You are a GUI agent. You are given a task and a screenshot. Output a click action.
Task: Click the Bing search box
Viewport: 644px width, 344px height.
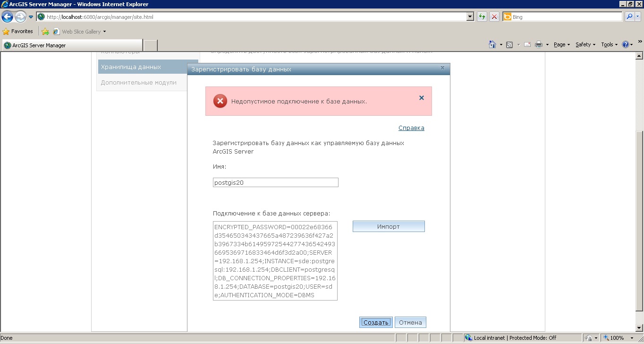pos(567,17)
